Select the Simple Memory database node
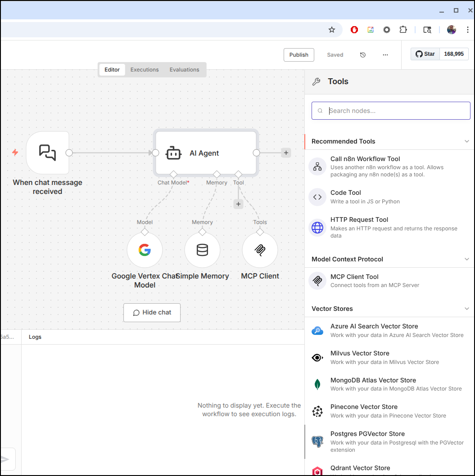Screen dimensions: 475x476 point(202,250)
